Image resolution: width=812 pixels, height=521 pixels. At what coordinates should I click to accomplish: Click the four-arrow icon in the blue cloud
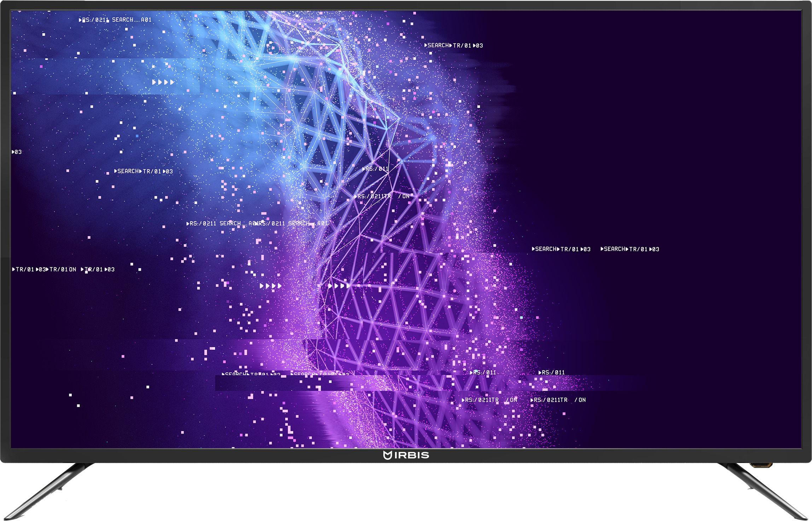point(163,82)
